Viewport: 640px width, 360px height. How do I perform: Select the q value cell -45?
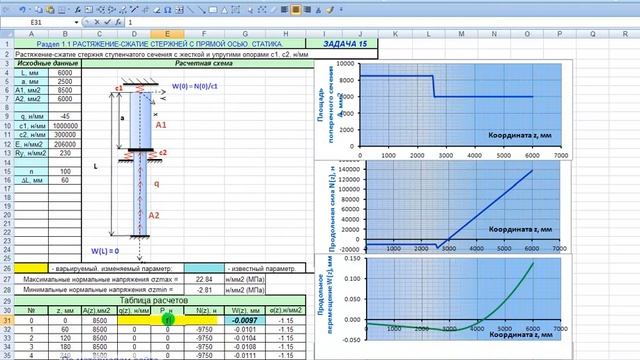(x=64, y=116)
